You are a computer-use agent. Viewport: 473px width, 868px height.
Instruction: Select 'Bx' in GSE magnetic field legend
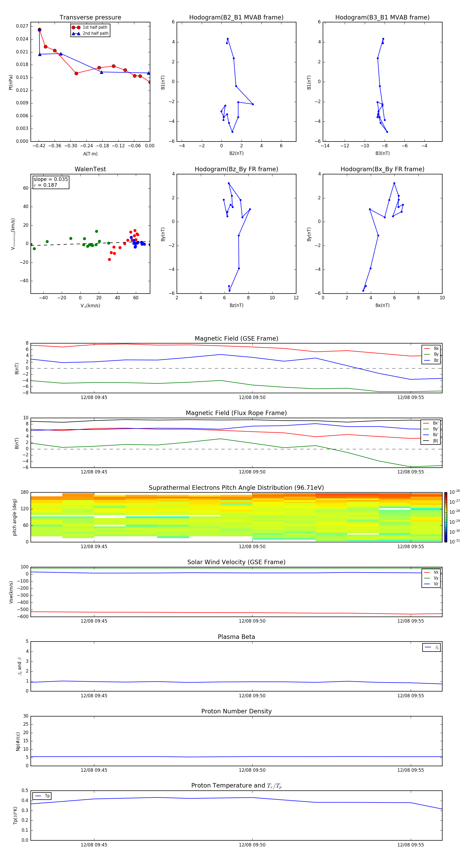(431, 349)
